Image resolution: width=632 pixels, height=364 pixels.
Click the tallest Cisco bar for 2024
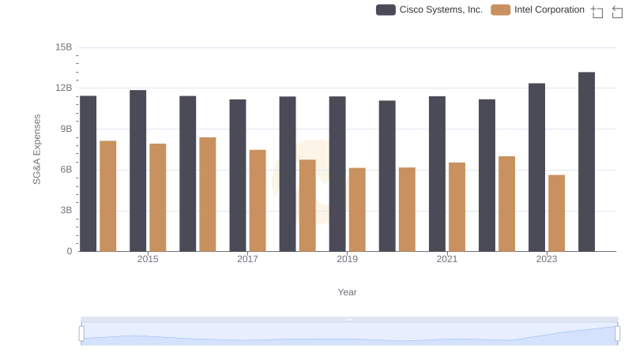(x=586, y=162)
